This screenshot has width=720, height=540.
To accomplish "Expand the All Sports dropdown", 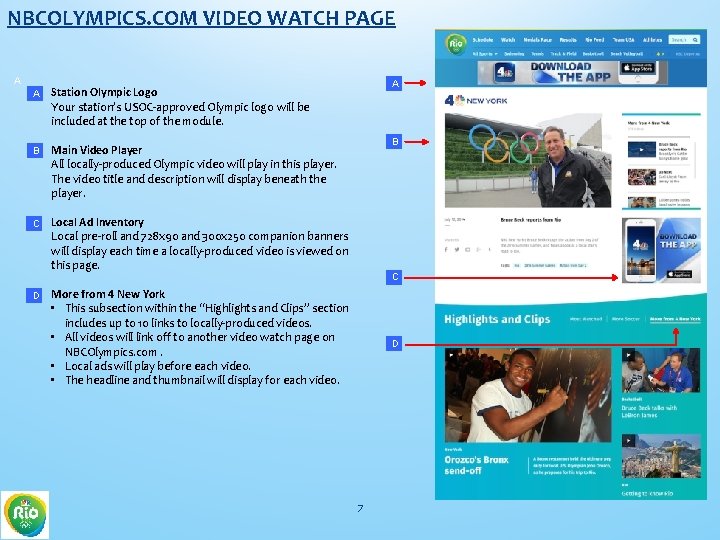I will [x=485, y=54].
